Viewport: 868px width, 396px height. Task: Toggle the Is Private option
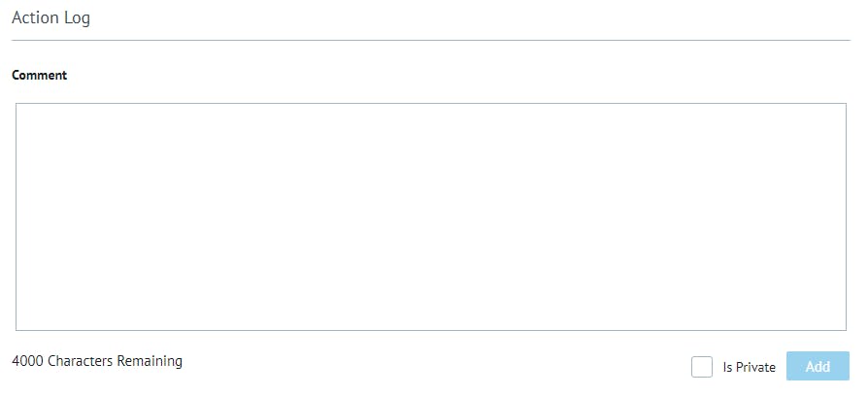coord(702,367)
